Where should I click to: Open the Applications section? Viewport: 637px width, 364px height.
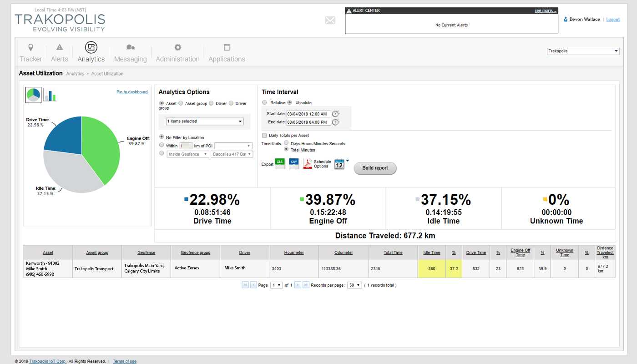click(227, 53)
